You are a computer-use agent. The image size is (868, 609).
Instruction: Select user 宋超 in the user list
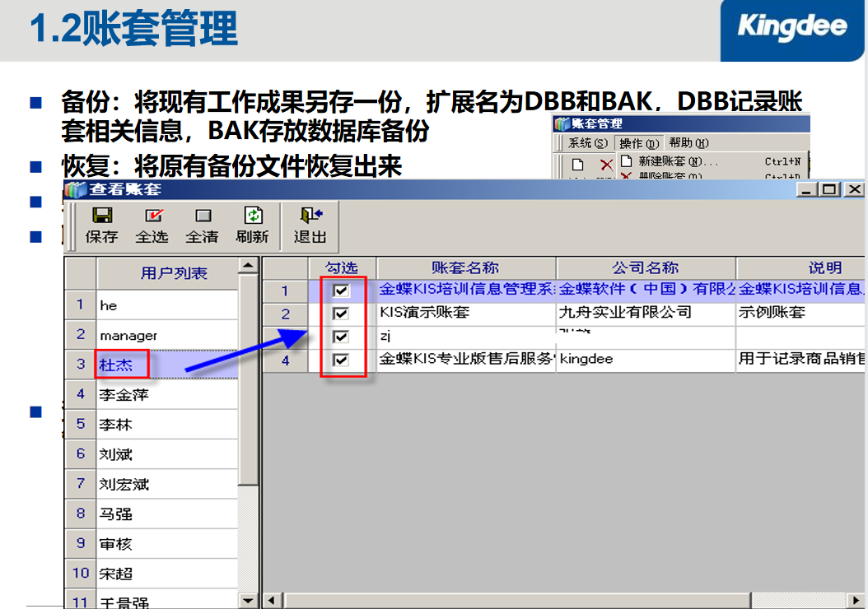[x=167, y=574]
